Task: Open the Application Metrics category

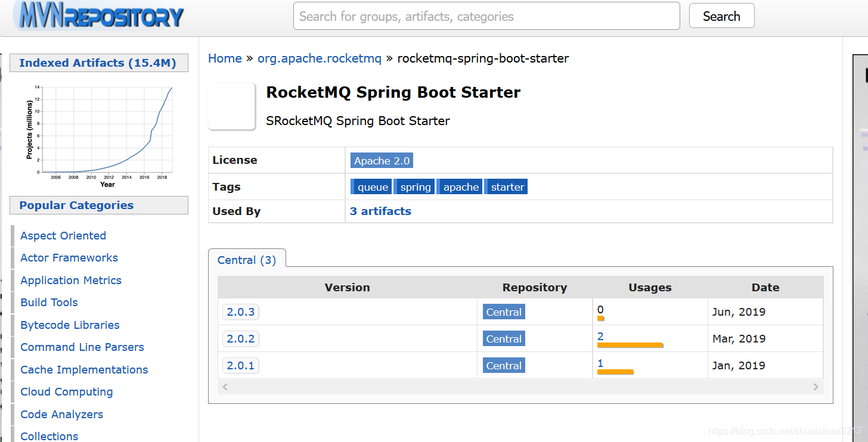Action: pyautogui.click(x=71, y=280)
